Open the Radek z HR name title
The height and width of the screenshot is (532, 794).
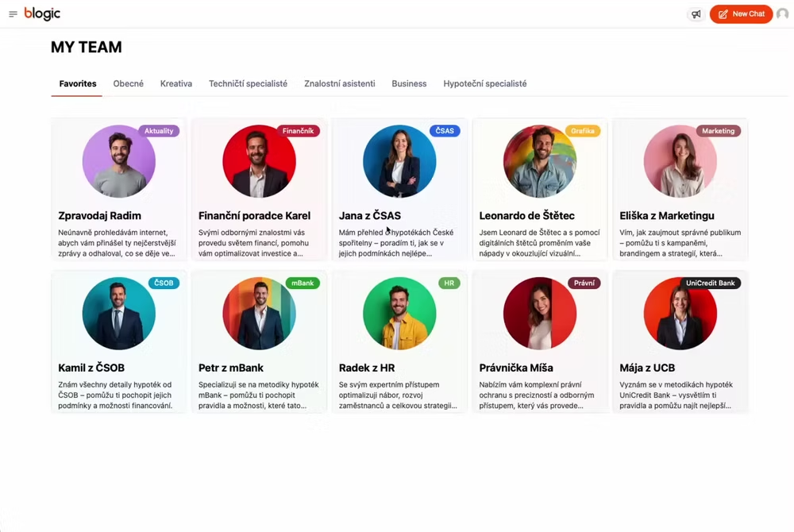click(x=367, y=368)
